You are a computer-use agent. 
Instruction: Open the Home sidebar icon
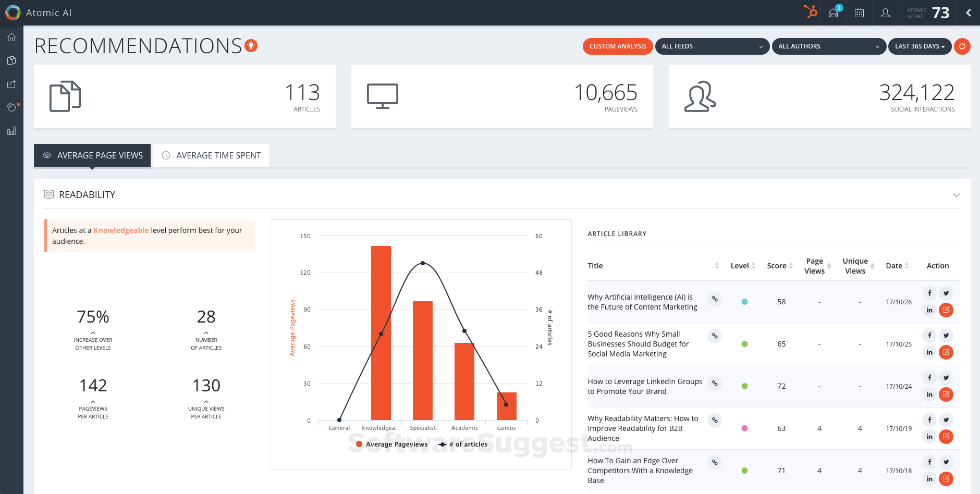[x=11, y=37]
